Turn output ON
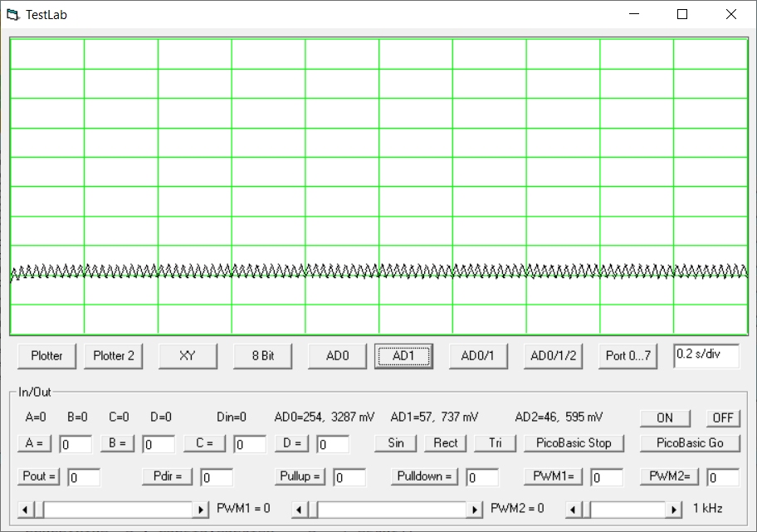Screen dimensions: 757x532 (x=665, y=417)
